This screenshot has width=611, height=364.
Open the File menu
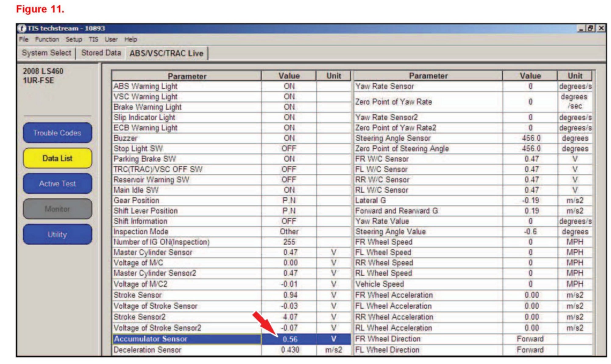[23, 39]
